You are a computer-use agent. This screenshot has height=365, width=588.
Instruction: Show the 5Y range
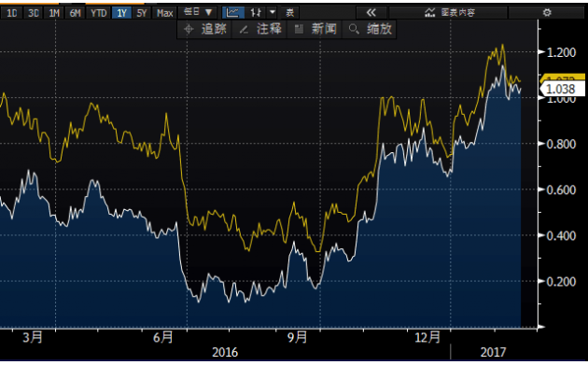click(x=142, y=13)
